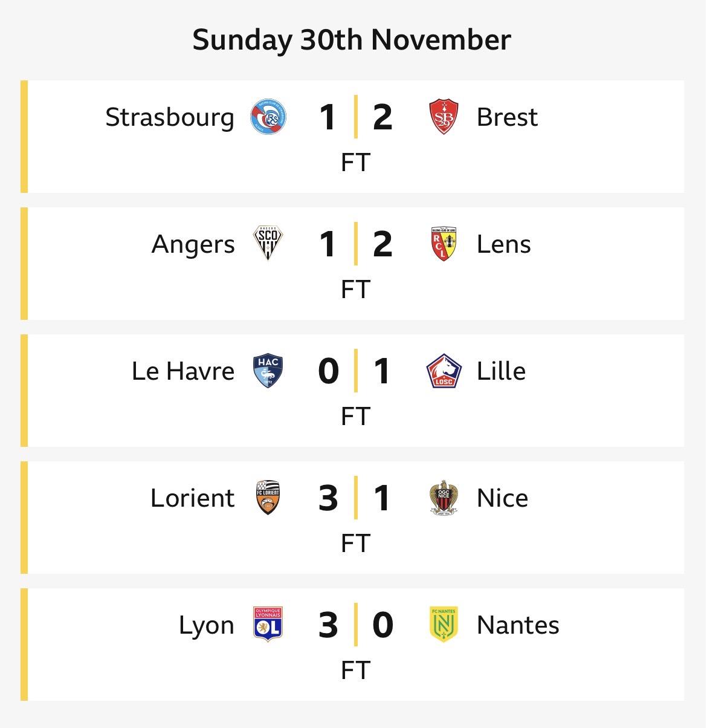This screenshot has height=728, width=707.
Task: Click Le Havre vs Lille FT status
Action: click(x=355, y=416)
